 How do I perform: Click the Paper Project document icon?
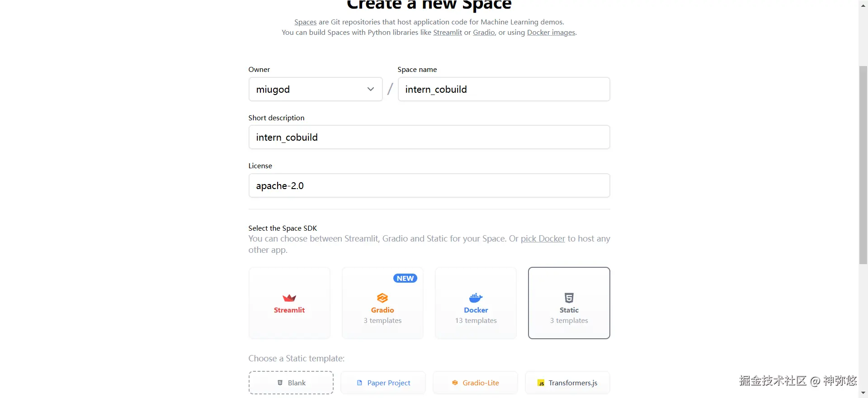pos(359,383)
